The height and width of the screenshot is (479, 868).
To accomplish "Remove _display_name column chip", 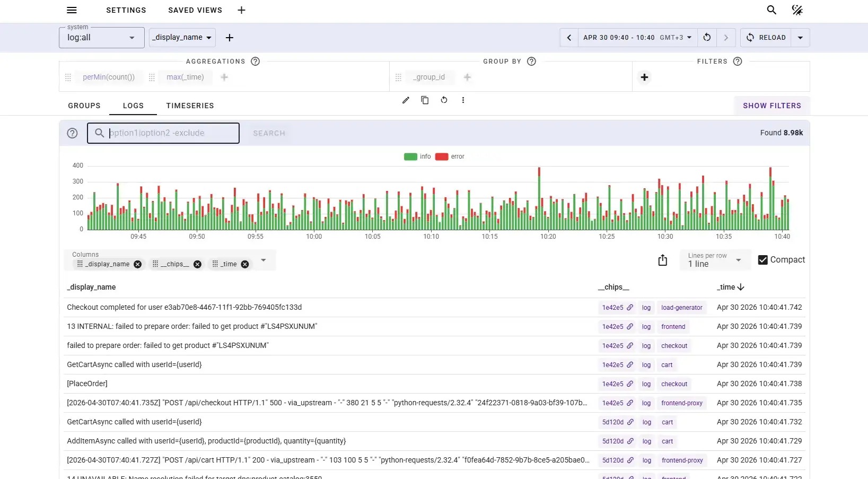I will [137, 264].
